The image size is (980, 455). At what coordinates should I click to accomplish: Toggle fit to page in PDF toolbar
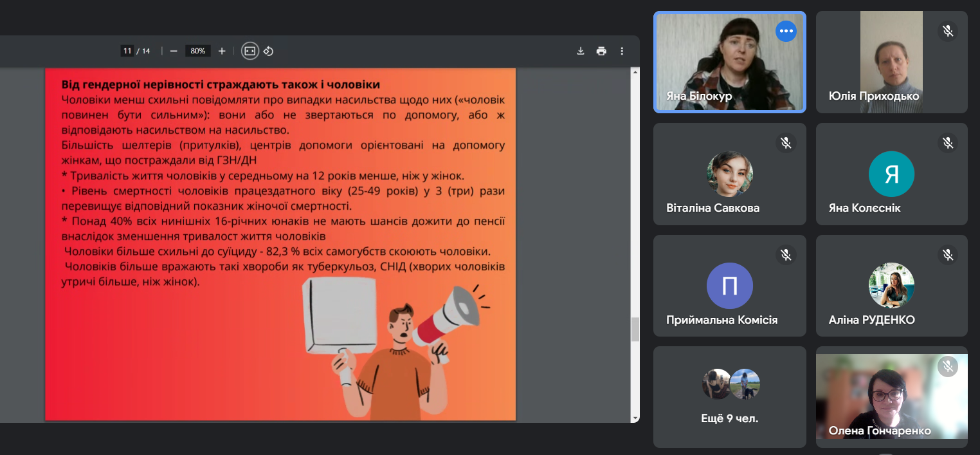coord(250,51)
